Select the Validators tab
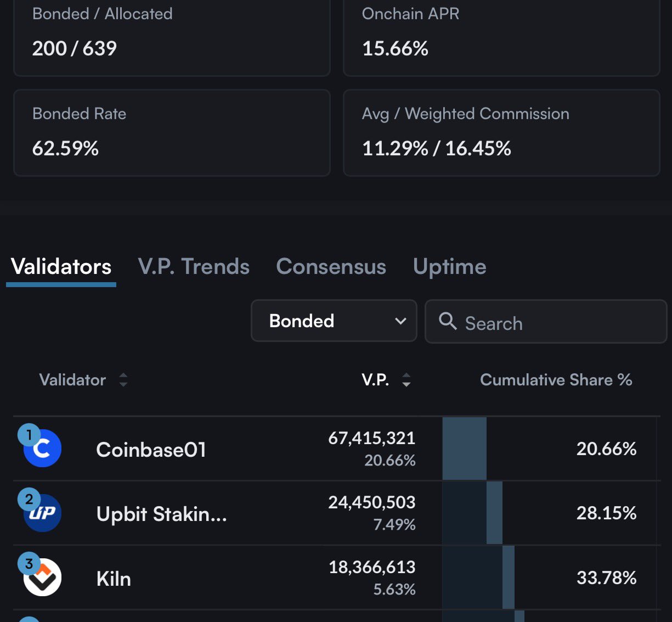The width and height of the screenshot is (672, 622). 61,267
